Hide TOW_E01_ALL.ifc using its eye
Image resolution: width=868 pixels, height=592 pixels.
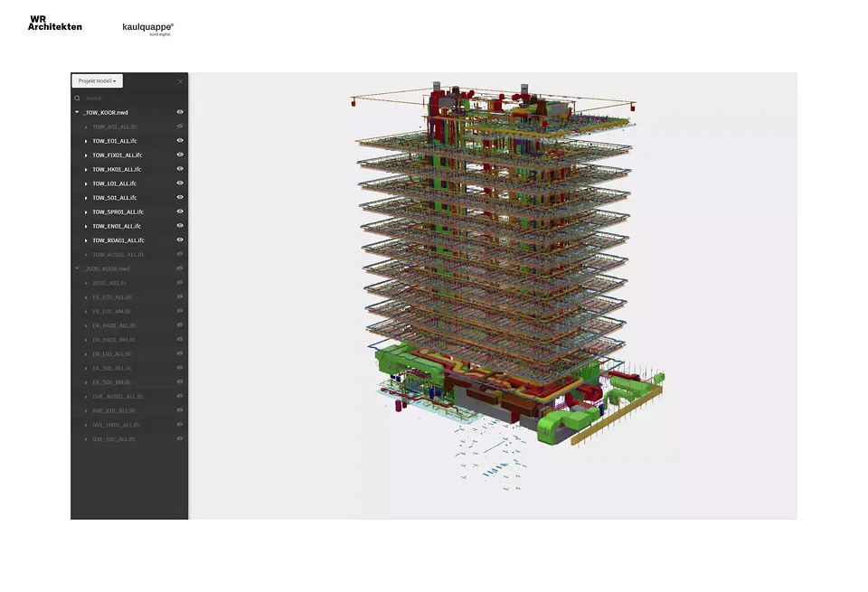pos(180,140)
